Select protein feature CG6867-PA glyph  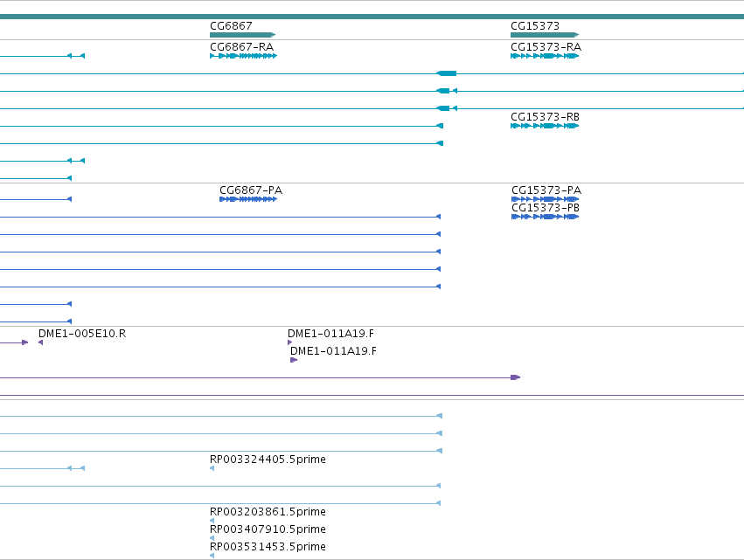248,199
